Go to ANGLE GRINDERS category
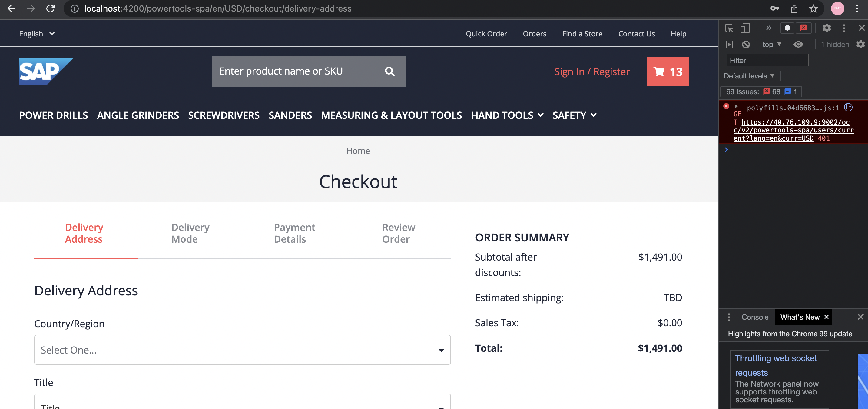Image resolution: width=868 pixels, height=409 pixels. pyautogui.click(x=138, y=115)
